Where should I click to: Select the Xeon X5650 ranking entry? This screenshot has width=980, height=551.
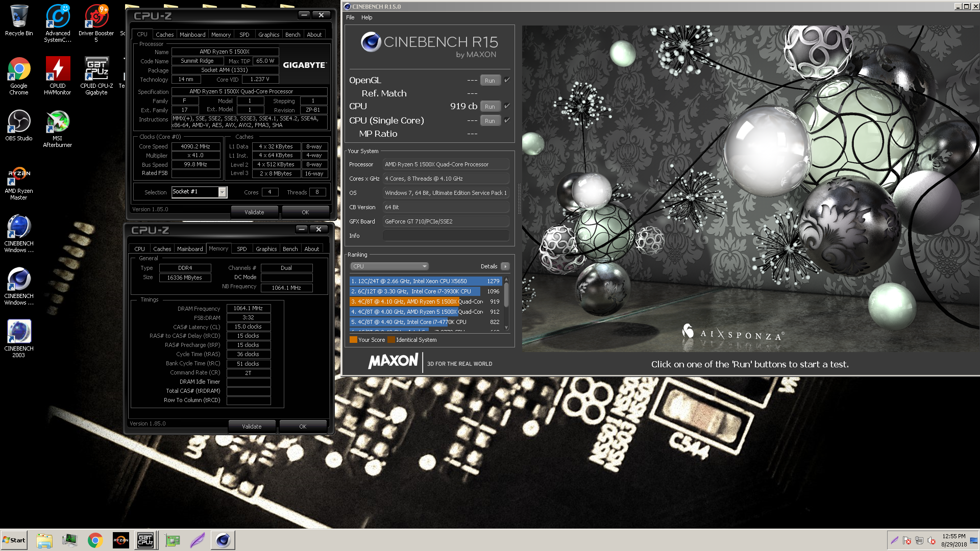tap(425, 281)
